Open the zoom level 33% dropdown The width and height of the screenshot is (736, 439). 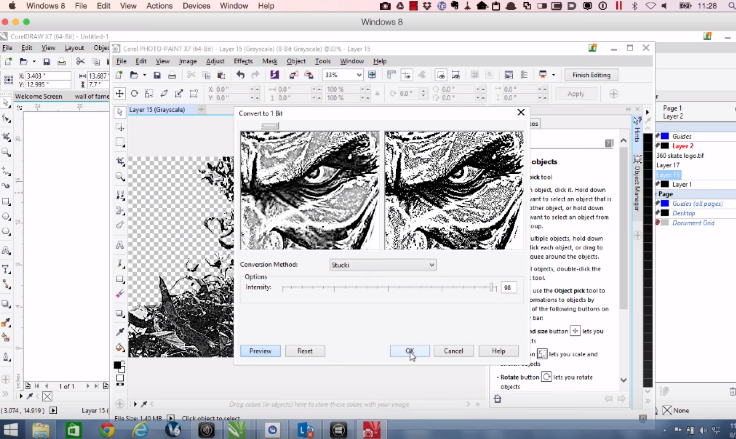click(x=359, y=75)
